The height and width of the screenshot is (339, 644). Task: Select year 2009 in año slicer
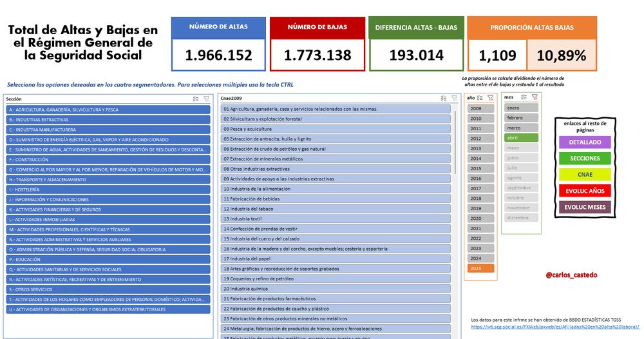(480, 108)
